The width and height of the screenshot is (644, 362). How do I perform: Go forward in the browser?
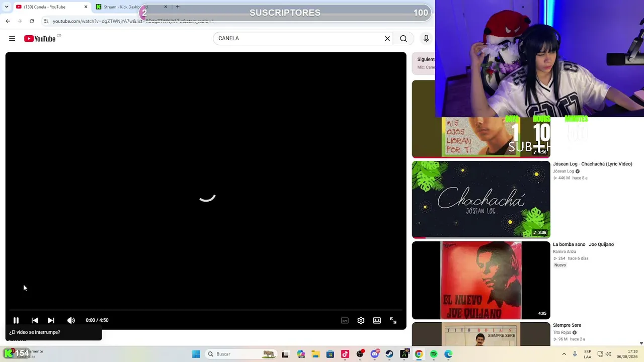[x=20, y=21]
